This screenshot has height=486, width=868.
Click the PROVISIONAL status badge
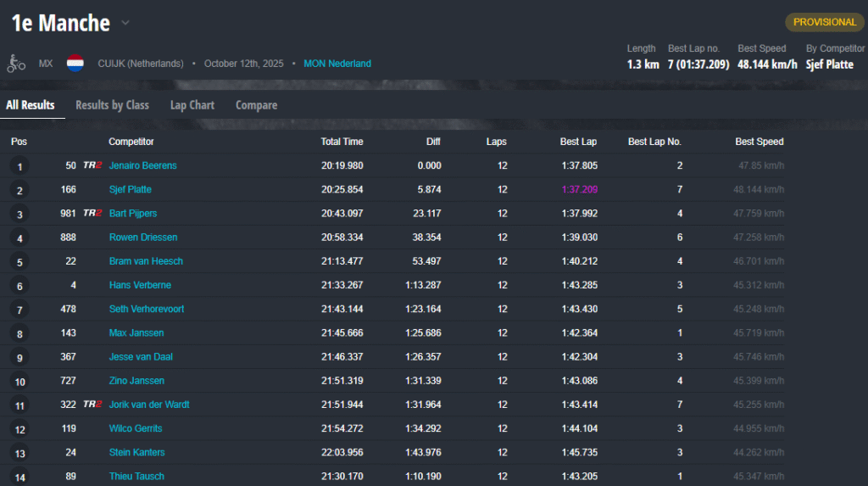click(824, 22)
